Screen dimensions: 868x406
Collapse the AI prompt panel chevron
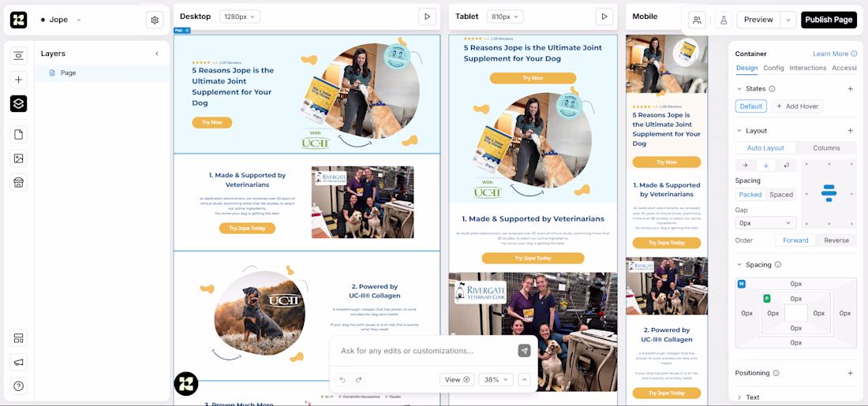(x=524, y=379)
